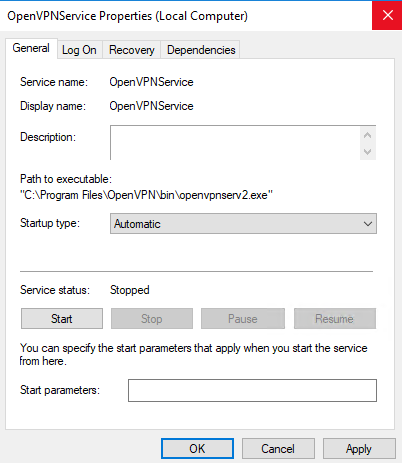Start the OpenVPN service

pyautogui.click(x=62, y=319)
